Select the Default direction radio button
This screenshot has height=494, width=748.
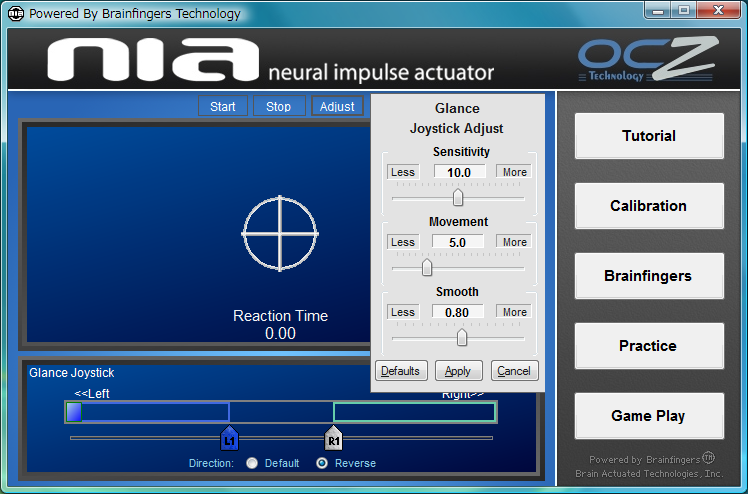click(252, 463)
